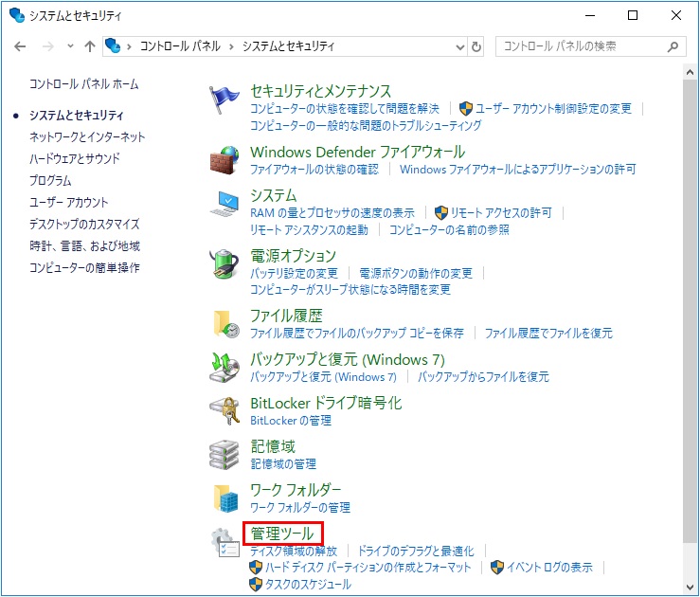Viewport: 700px width, 597px height.
Task: Open 記憶域 heading link
Action: pyautogui.click(x=273, y=446)
